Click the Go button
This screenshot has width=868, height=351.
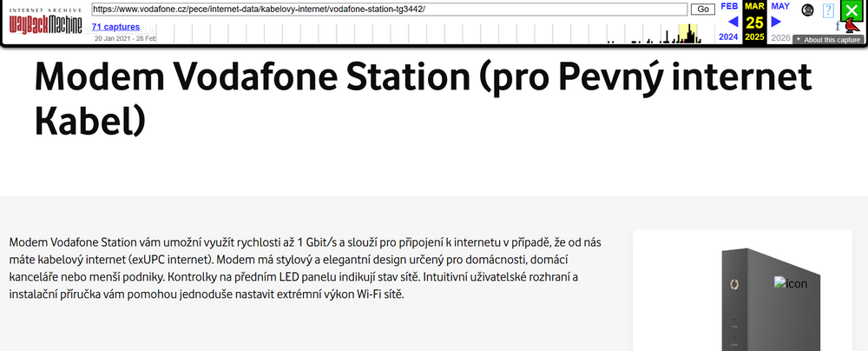(x=703, y=9)
